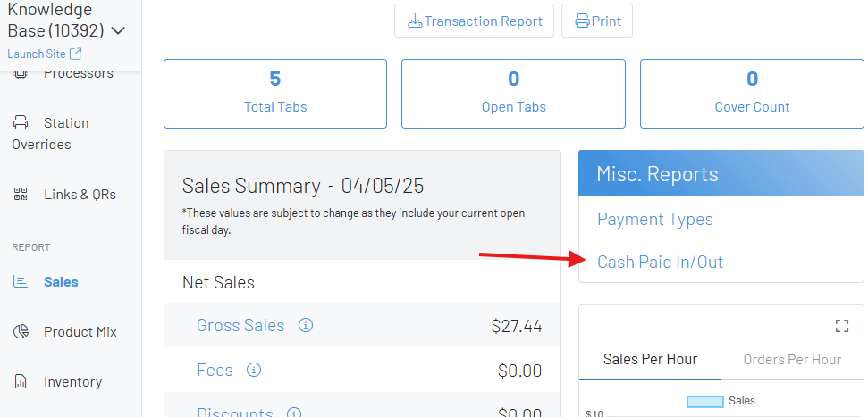Viewport: 868px width, 417px height.
Task: Expand the Knowledge Base account dropdown
Action: (117, 31)
